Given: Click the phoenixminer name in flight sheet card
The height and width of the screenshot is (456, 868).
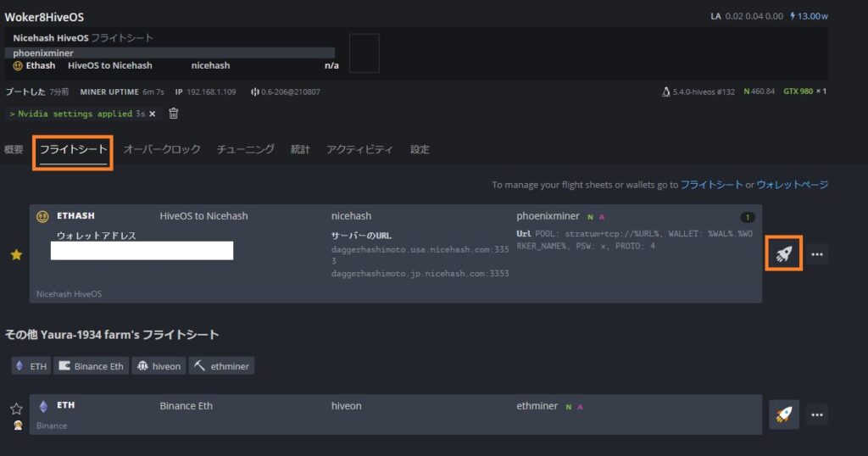Looking at the screenshot, I should (548, 216).
